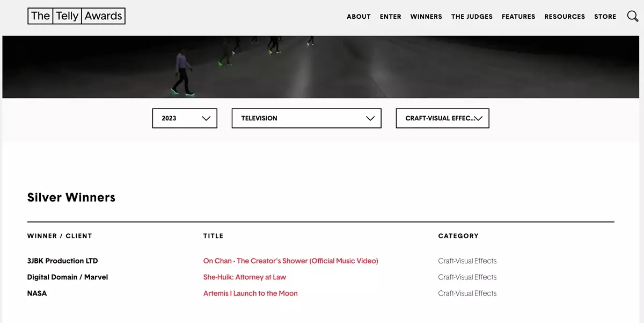This screenshot has width=644, height=323.
Task: Click the NASA winner name
Action: (x=37, y=293)
